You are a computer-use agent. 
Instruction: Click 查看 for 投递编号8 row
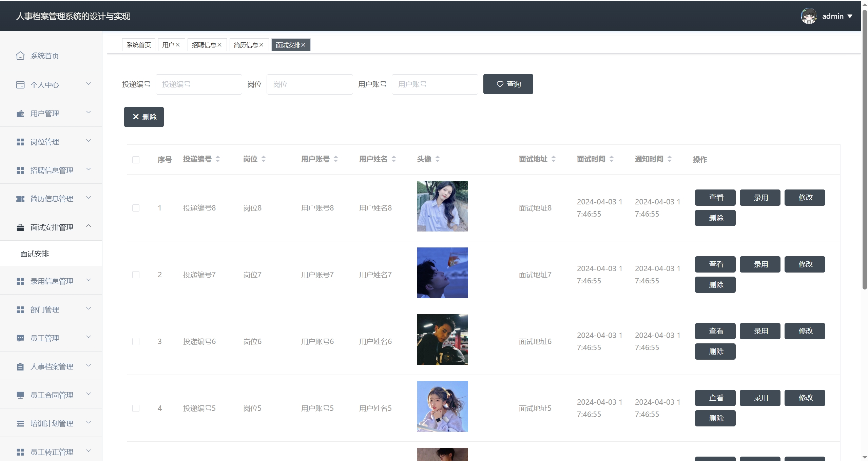tap(715, 198)
